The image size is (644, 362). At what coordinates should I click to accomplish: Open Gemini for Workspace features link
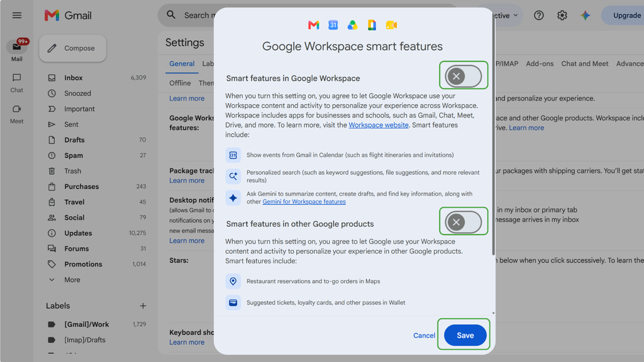[x=304, y=202]
